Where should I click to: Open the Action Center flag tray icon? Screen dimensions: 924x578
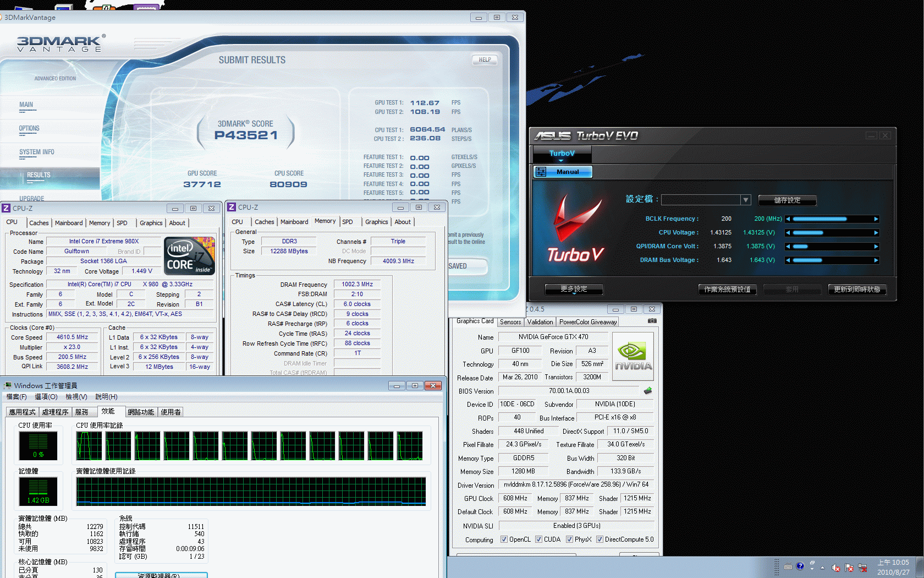pyautogui.click(x=849, y=568)
